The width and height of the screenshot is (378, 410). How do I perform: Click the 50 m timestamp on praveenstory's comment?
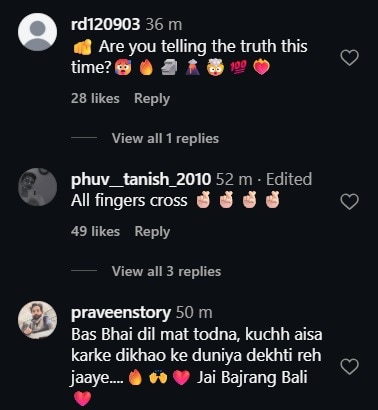(194, 313)
